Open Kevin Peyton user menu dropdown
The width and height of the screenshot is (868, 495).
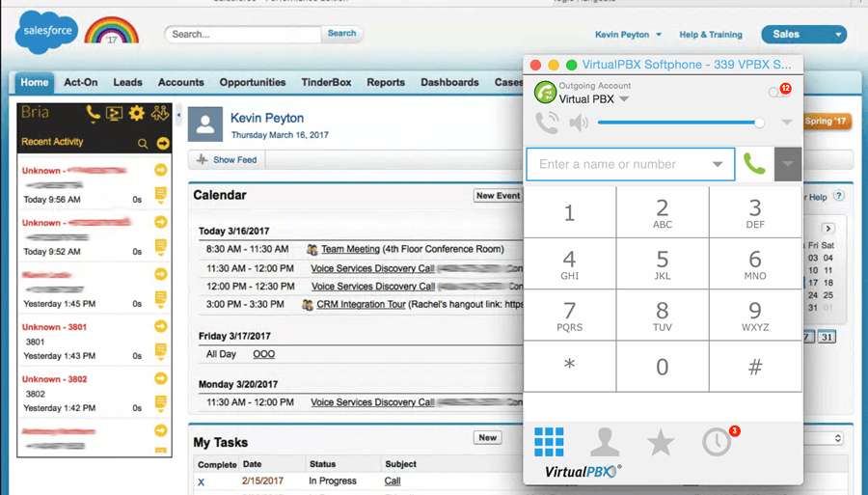coord(659,35)
